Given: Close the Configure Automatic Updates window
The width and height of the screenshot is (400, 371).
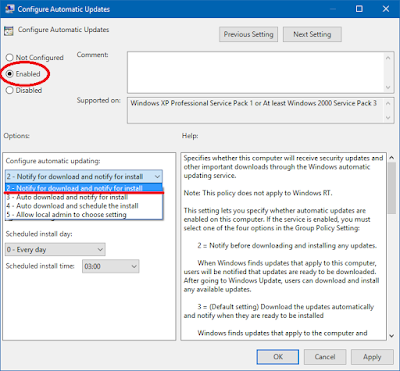Looking at the screenshot, I should [386, 9].
